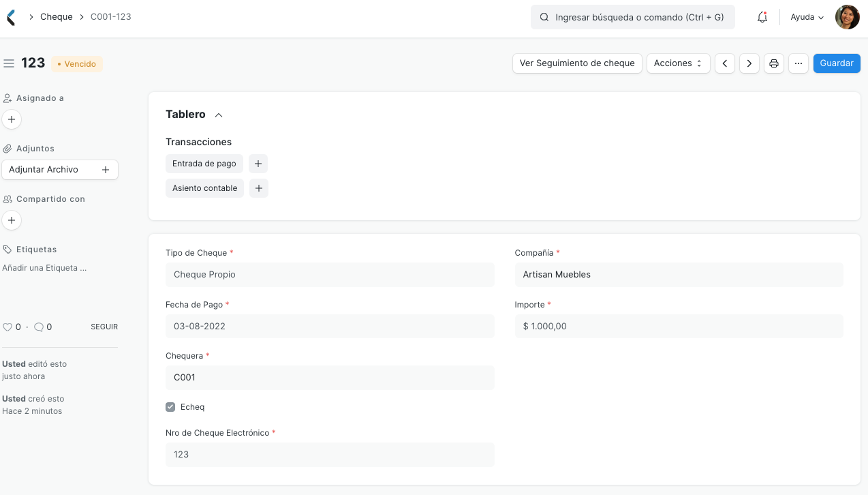Go to previous cheque record
The height and width of the screenshot is (495, 868).
(x=725, y=63)
